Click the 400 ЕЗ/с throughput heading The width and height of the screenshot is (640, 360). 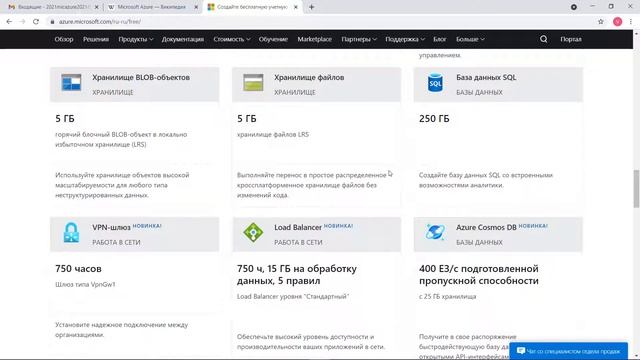(479, 275)
